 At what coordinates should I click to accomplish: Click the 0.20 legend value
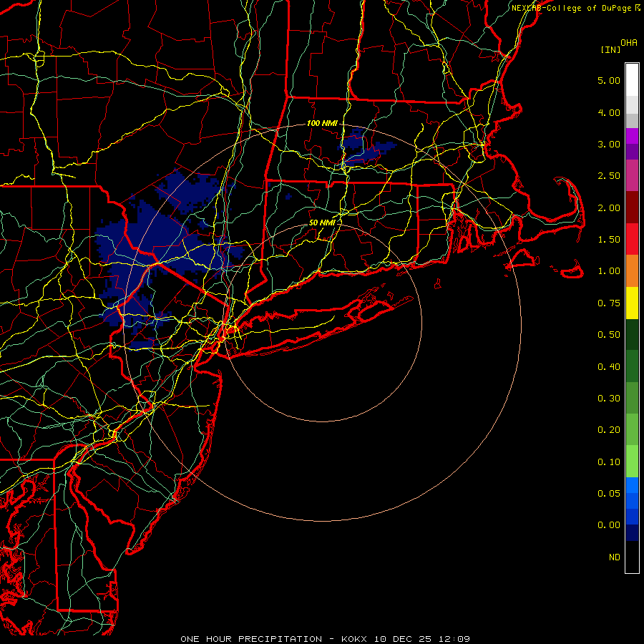click(609, 430)
